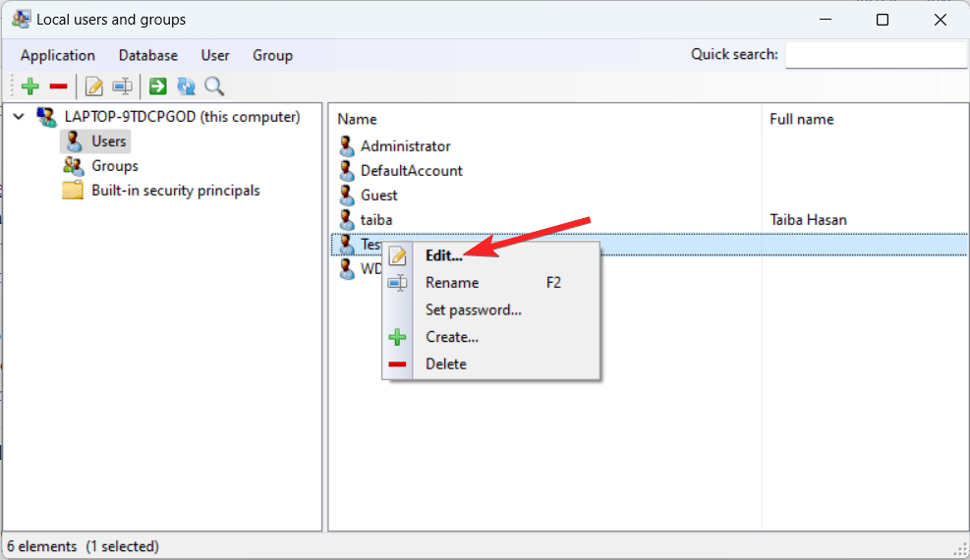Click inside the Quick search field
Image resolution: width=970 pixels, height=560 pixels.
pos(876,55)
